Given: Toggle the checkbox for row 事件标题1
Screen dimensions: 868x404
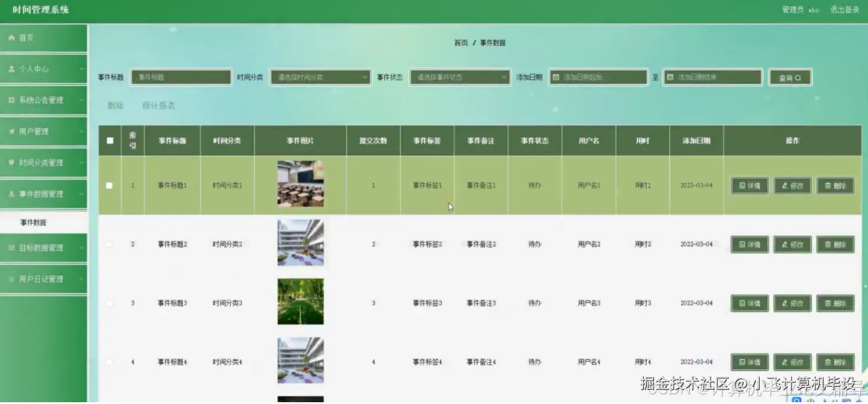Looking at the screenshot, I should pos(109,186).
